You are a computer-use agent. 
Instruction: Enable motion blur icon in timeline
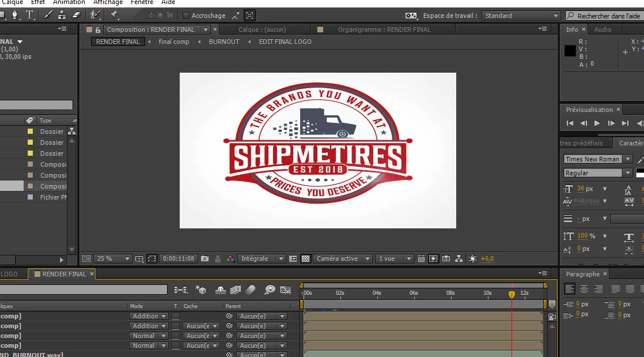(x=251, y=290)
